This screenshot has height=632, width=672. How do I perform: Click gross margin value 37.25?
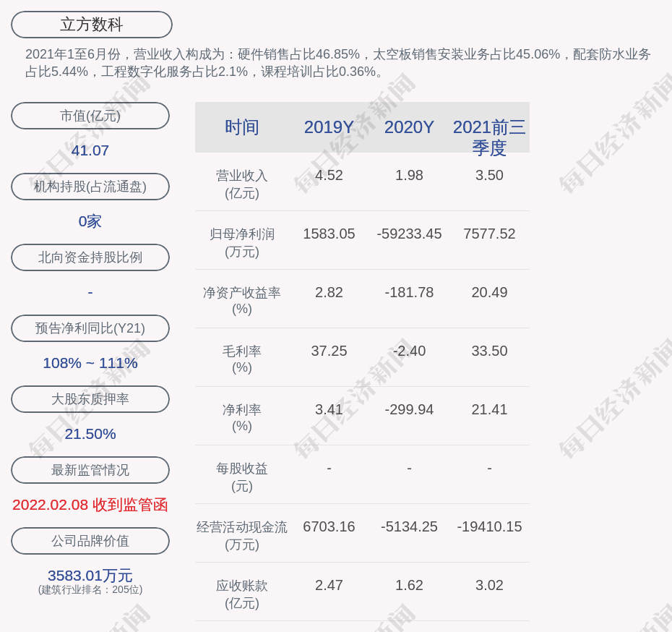329,351
